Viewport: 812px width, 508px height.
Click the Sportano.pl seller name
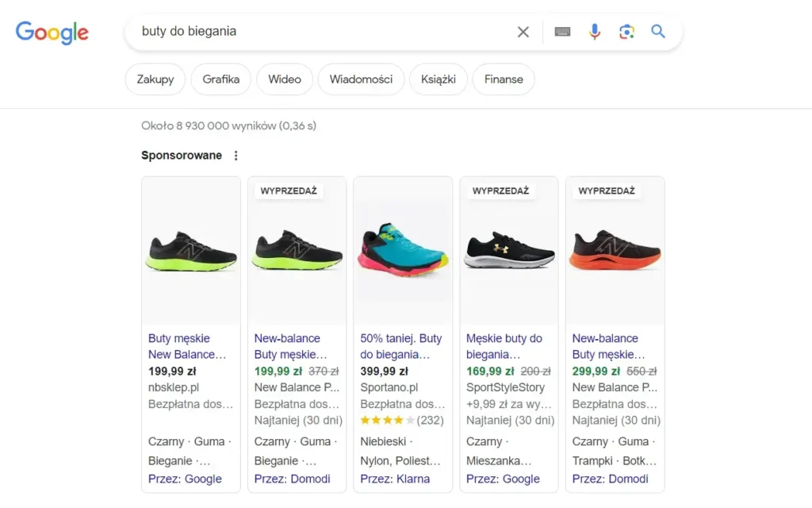389,387
